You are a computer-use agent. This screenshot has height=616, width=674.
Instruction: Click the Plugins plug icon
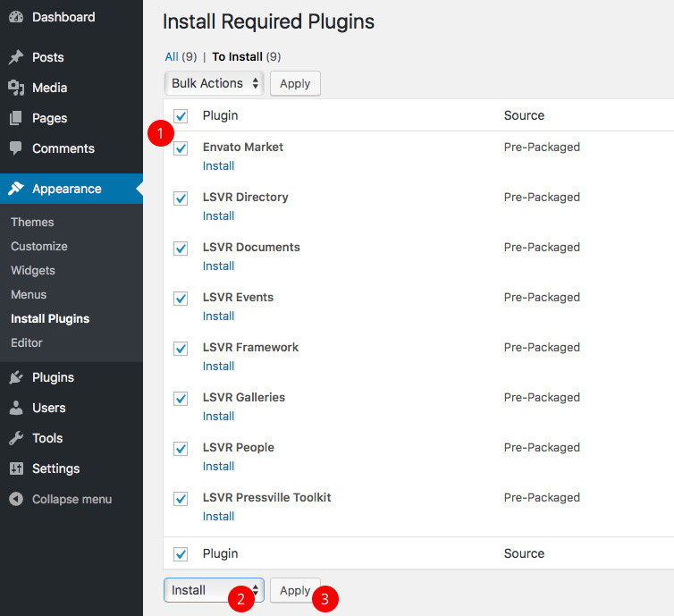(x=16, y=377)
